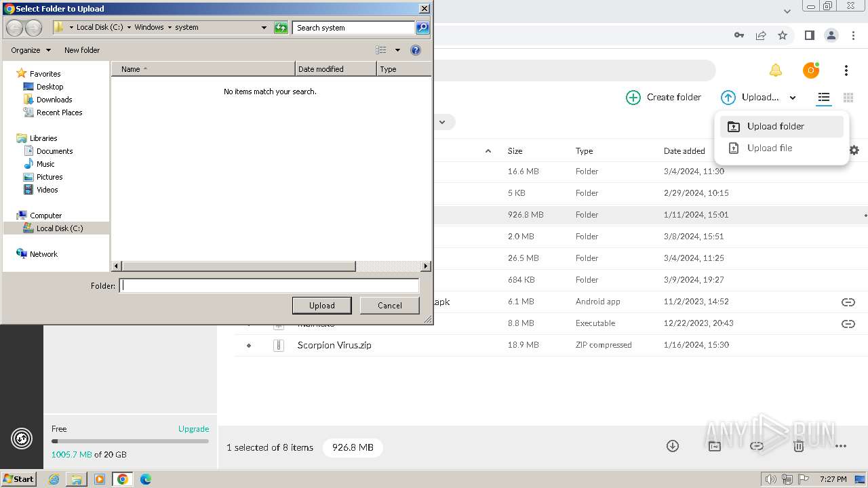This screenshot has height=488, width=868.
Task: Expand the view options dropdown arrow in dialog
Action: coord(397,50)
